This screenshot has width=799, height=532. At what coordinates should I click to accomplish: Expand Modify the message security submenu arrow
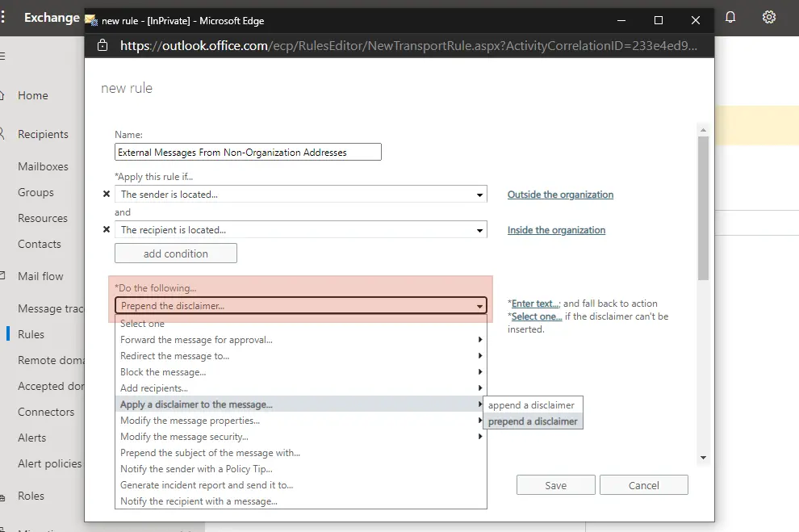(x=480, y=437)
